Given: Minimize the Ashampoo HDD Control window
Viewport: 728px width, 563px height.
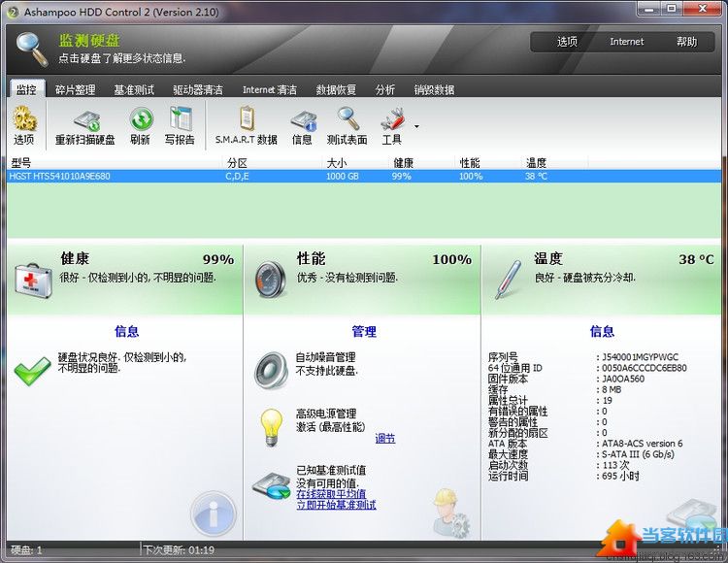Looking at the screenshot, I should click(x=650, y=9).
